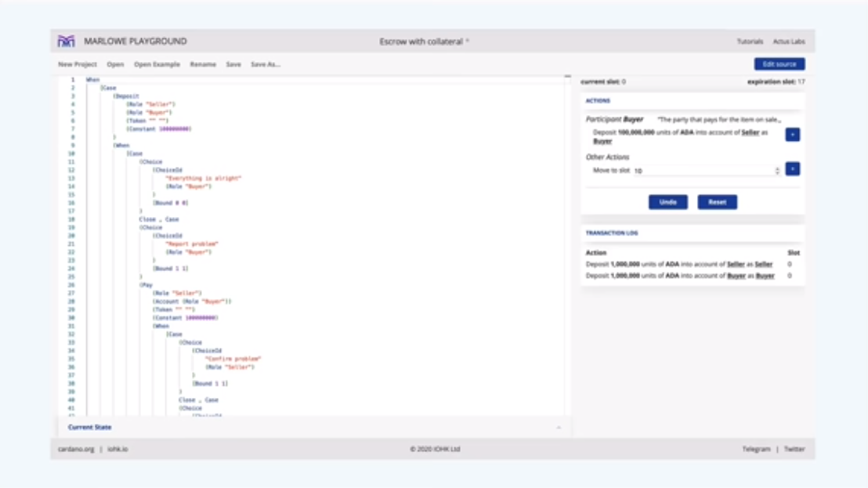
Task: Select Open from the project toolbar
Action: (x=115, y=64)
